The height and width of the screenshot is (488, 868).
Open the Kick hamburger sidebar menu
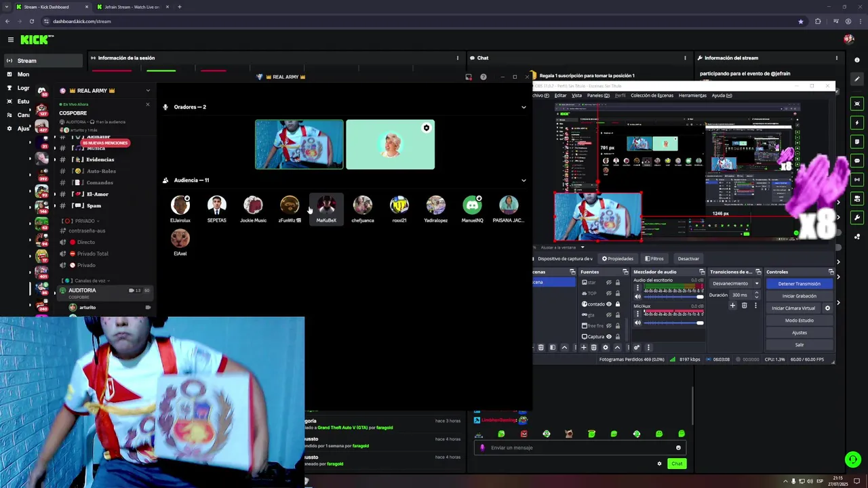(x=10, y=40)
